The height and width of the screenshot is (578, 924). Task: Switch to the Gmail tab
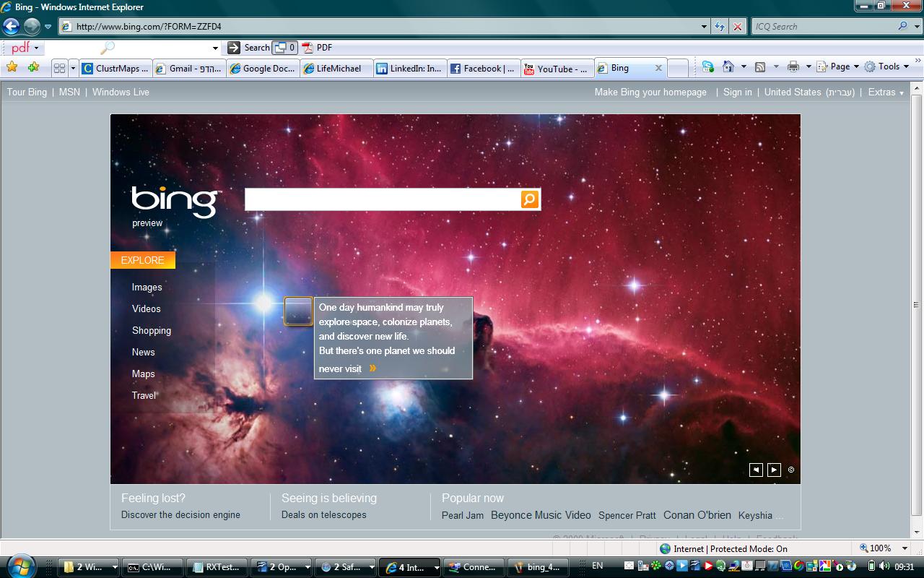[189, 69]
